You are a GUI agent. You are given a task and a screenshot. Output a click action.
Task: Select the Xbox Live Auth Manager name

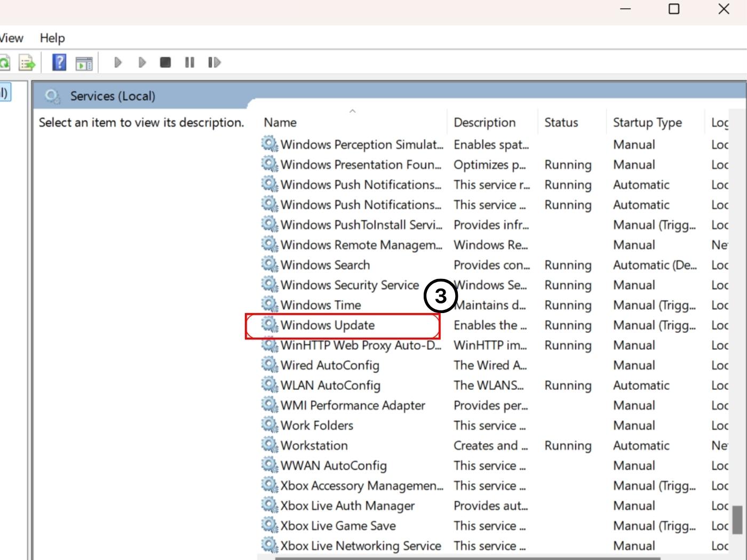tap(347, 506)
